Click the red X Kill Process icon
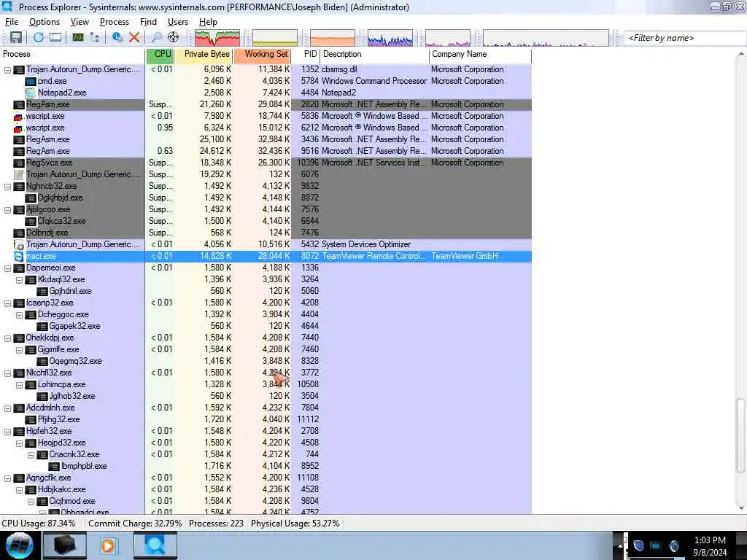 pyautogui.click(x=134, y=37)
